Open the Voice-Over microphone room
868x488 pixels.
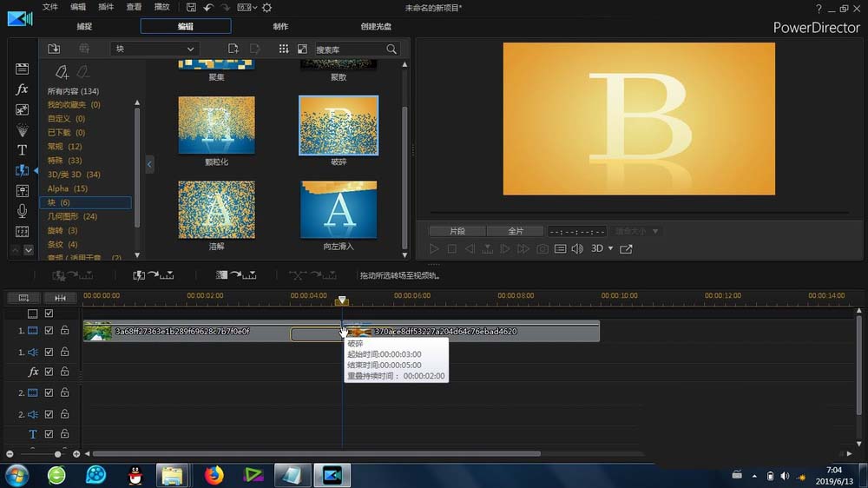click(23, 211)
